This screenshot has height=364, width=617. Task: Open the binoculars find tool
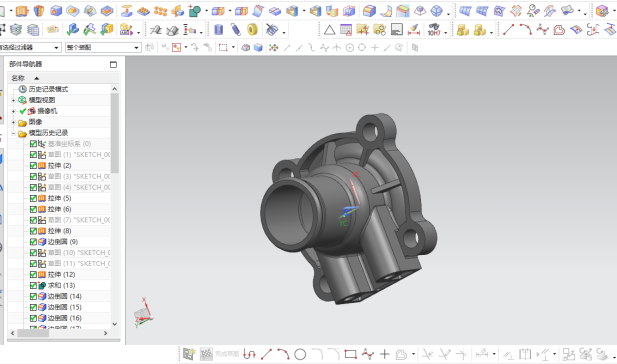point(434,30)
